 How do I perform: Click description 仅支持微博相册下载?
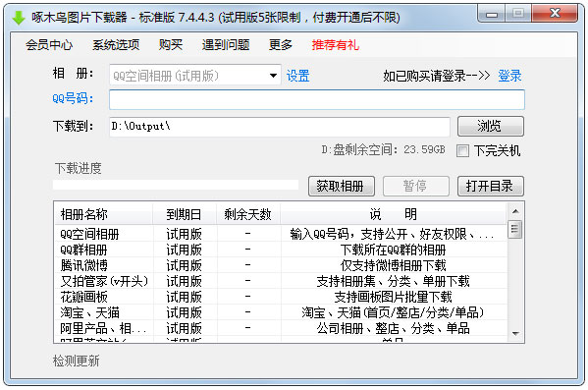393,265
